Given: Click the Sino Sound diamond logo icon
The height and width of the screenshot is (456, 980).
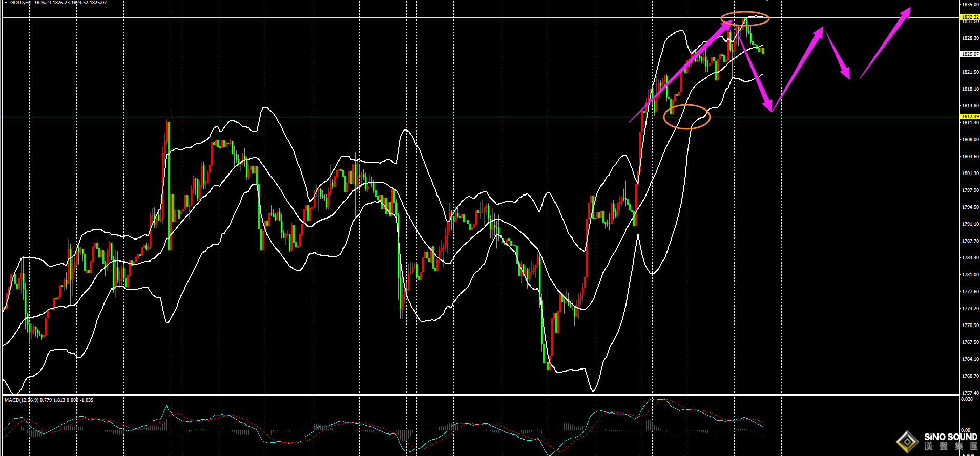Looking at the screenshot, I should tap(907, 442).
